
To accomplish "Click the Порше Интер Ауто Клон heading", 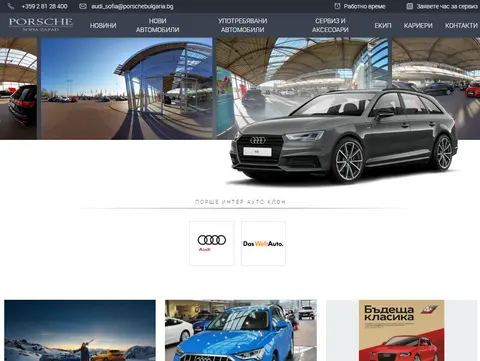I will pos(240,202).
